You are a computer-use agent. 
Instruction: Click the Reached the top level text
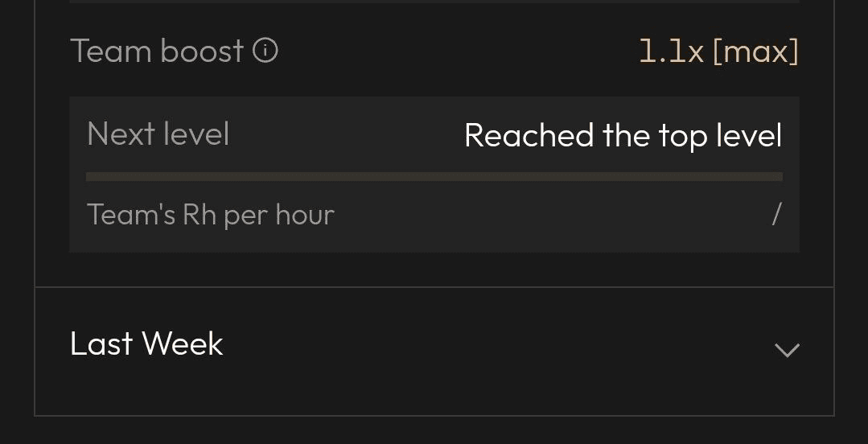623,135
